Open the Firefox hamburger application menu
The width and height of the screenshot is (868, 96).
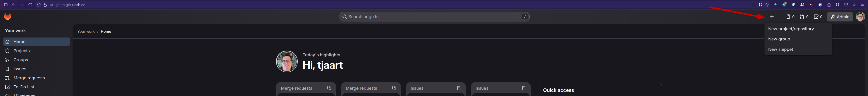click(862, 5)
